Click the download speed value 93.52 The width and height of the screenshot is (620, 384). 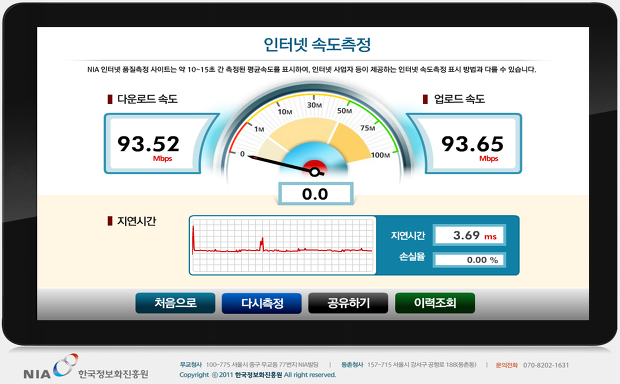tap(148, 144)
